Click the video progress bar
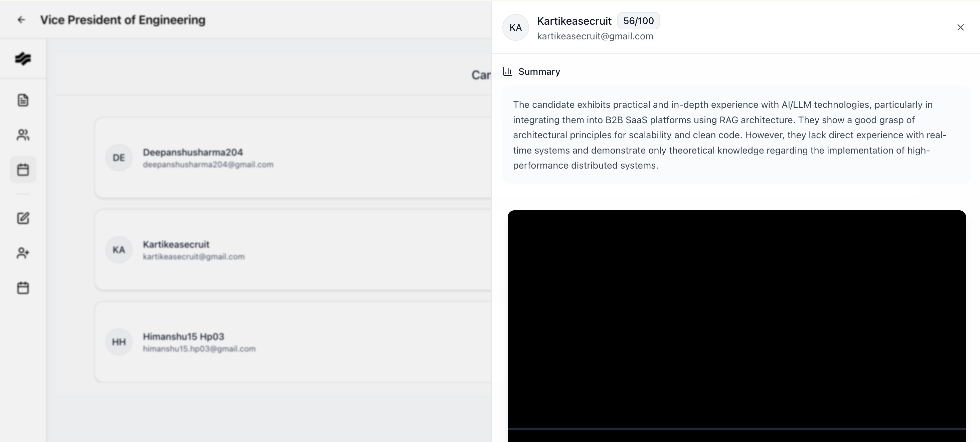Image resolution: width=980 pixels, height=442 pixels. 736,429
